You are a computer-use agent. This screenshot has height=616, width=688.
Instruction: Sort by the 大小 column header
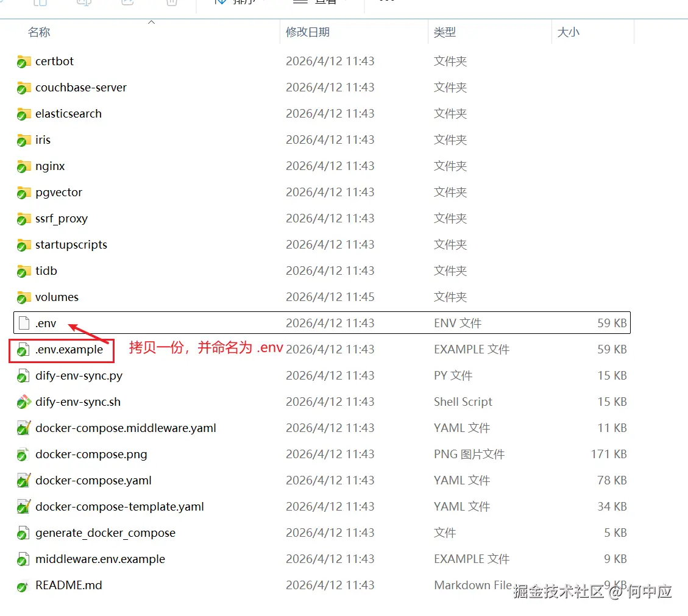click(568, 32)
